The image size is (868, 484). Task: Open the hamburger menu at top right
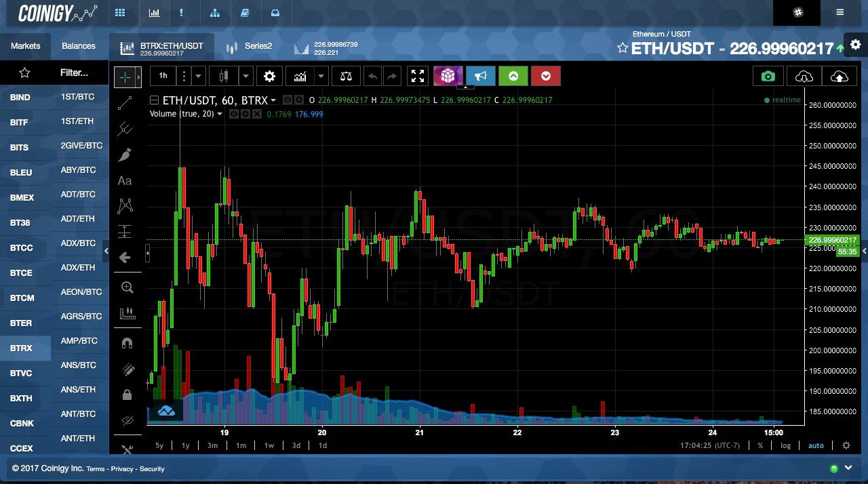[x=840, y=12]
